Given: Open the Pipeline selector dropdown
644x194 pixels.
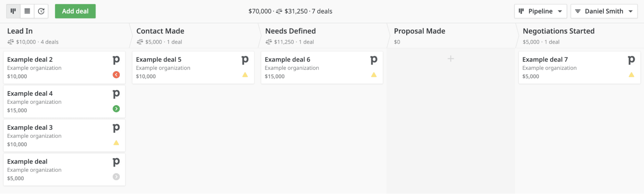Looking at the screenshot, I should [540, 11].
